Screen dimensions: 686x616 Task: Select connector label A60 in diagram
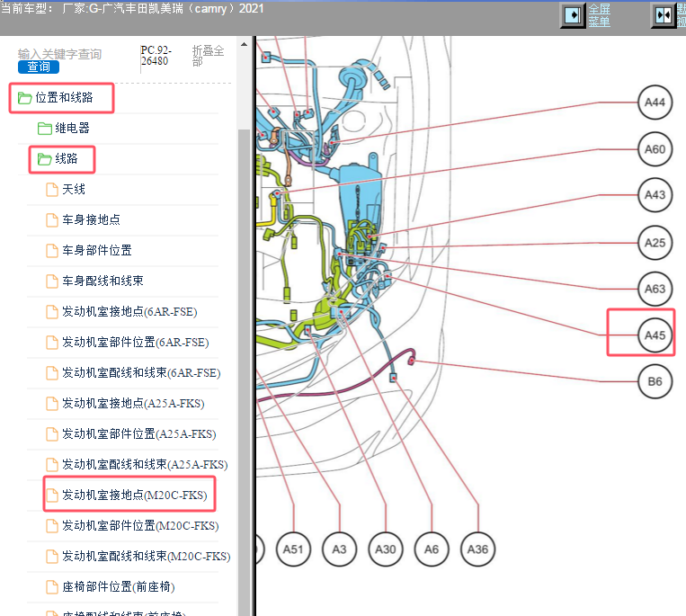[655, 149]
